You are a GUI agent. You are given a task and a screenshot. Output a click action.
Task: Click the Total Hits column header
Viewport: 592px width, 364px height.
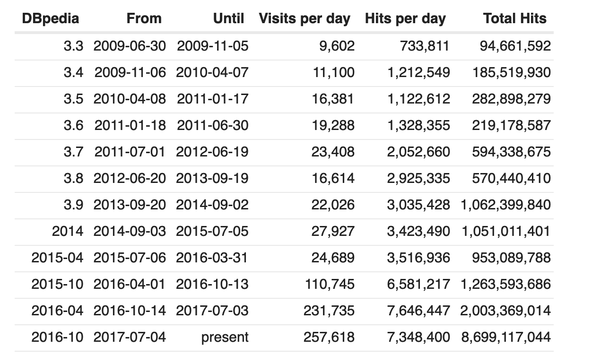tap(515, 18)
